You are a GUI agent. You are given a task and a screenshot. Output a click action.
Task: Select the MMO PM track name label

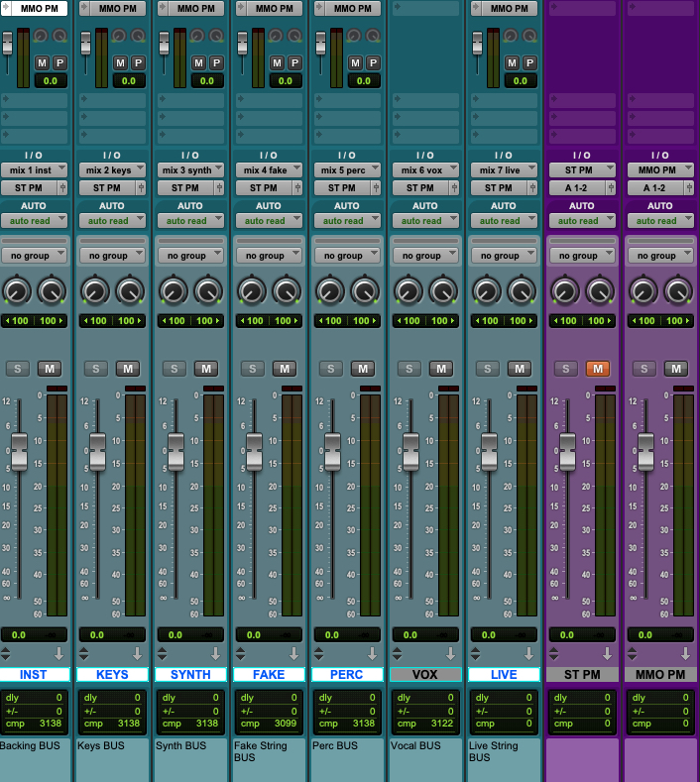(x=660, y=674)
